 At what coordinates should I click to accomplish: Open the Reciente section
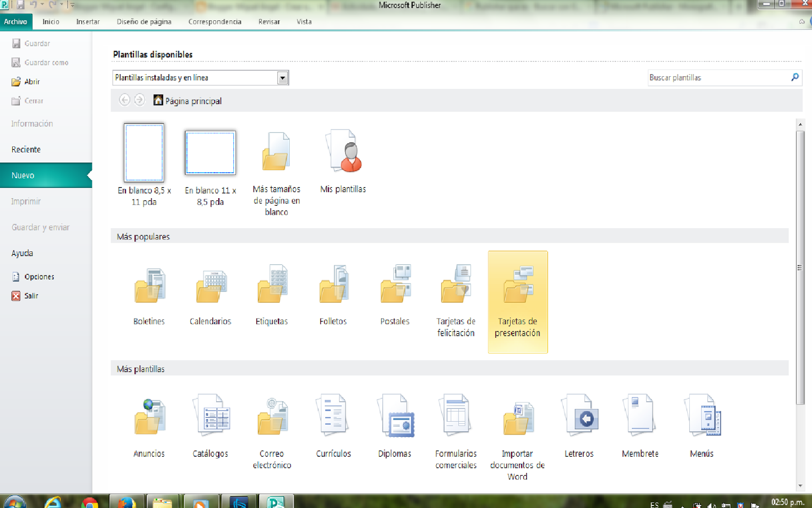pos(26,149)
